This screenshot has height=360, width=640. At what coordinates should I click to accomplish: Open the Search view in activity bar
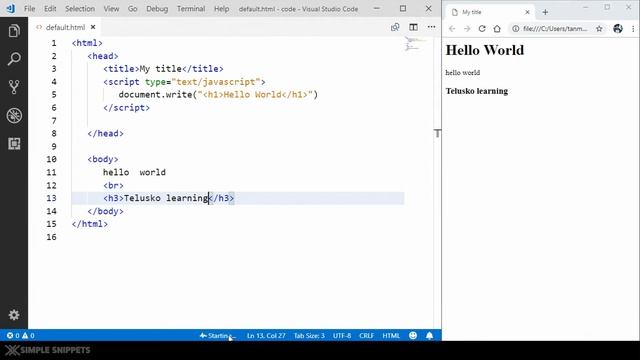click(14, 59)
